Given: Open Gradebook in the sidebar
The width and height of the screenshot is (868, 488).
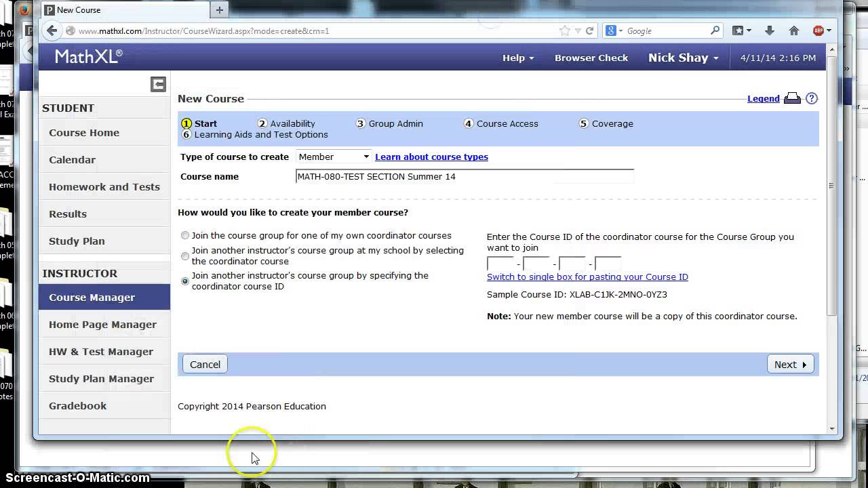Looking at the screenshot, I should (x=104, y=406).
